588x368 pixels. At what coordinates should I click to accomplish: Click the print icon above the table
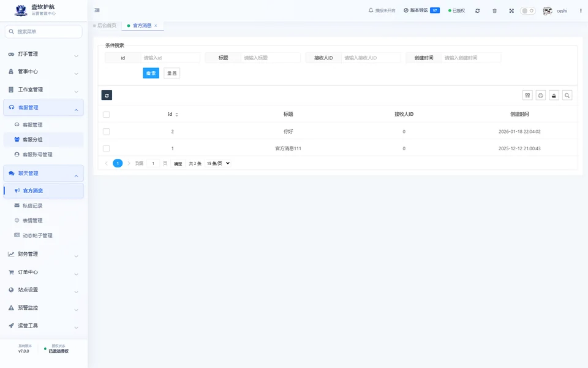tap(541, 96)
